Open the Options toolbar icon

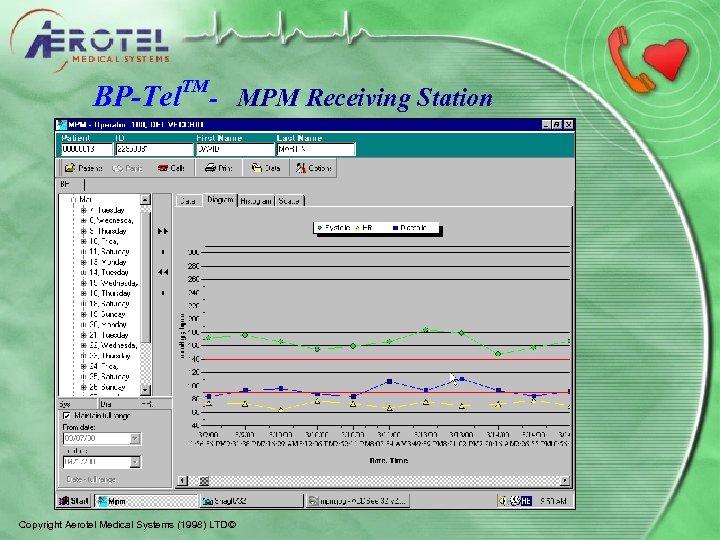[301, 168]
